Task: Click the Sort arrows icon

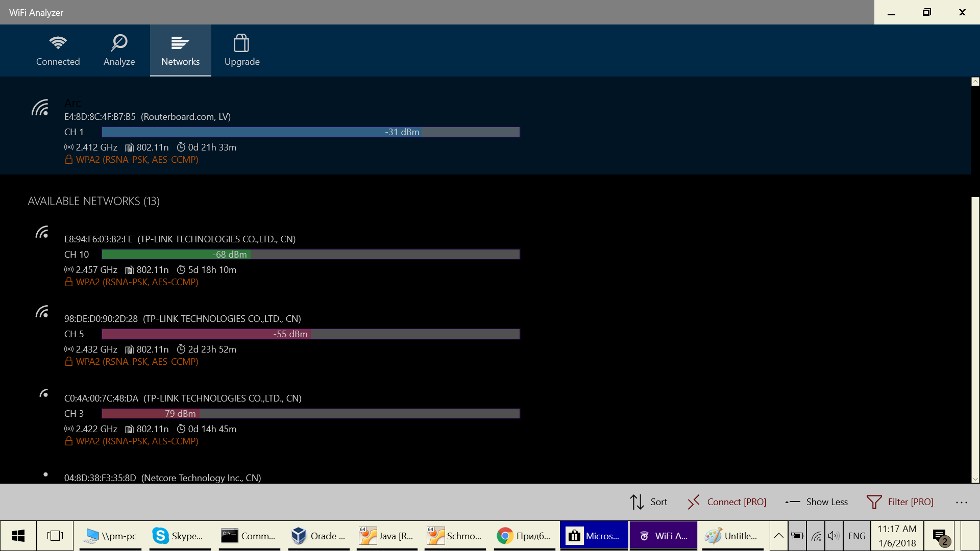Action: click(x=637, y=502)
